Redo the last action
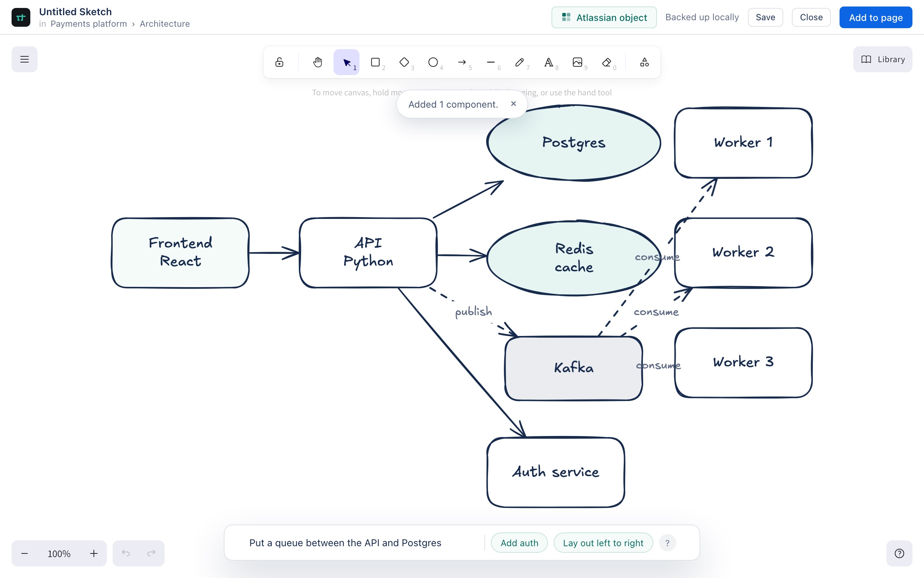Image resolution: width=924 pixels, height=578 pixels. [x=151, y=553]
